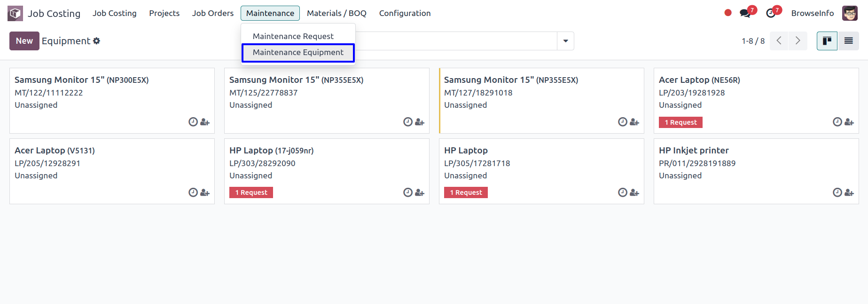Open activity clock on LP/303/28292090 card

408,192
